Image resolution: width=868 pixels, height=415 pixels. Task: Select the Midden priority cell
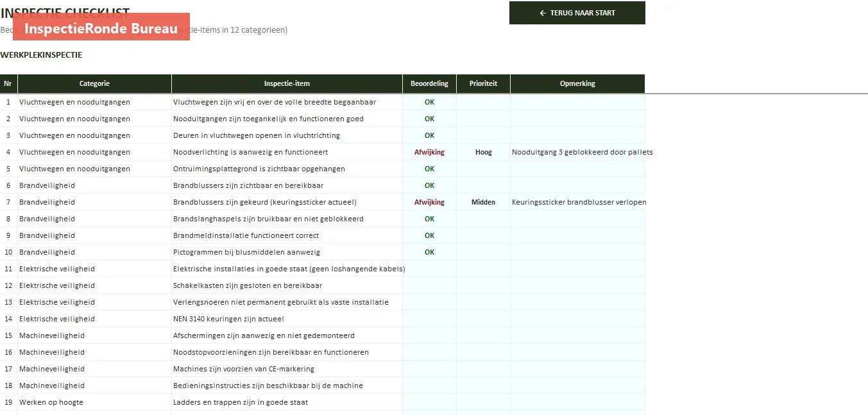point(483,202)
